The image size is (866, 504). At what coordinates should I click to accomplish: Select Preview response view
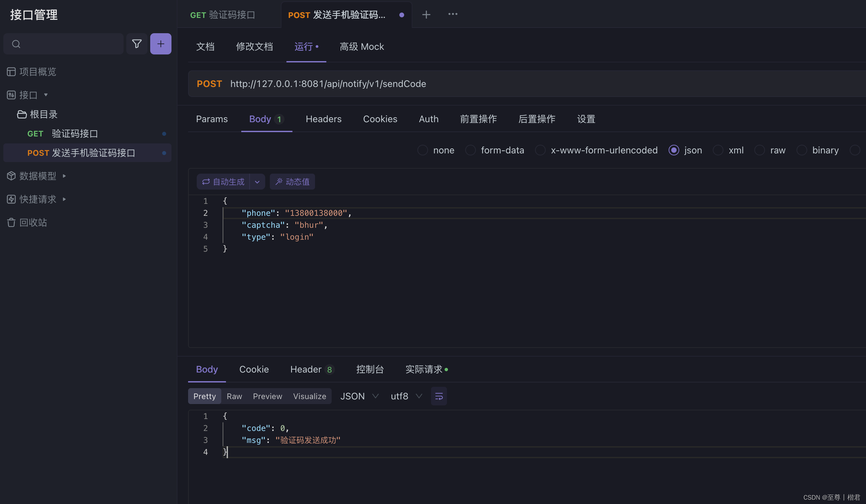coord(268,396)
